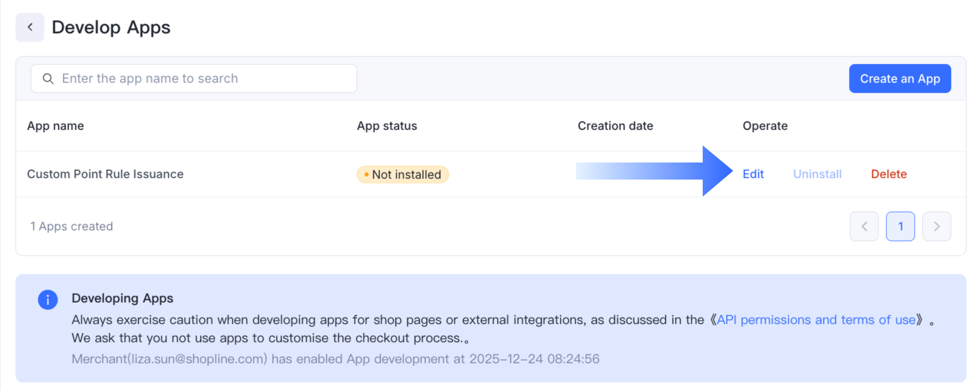Click the Not installed status badge
980x390 pixels.
click(402, 174)
